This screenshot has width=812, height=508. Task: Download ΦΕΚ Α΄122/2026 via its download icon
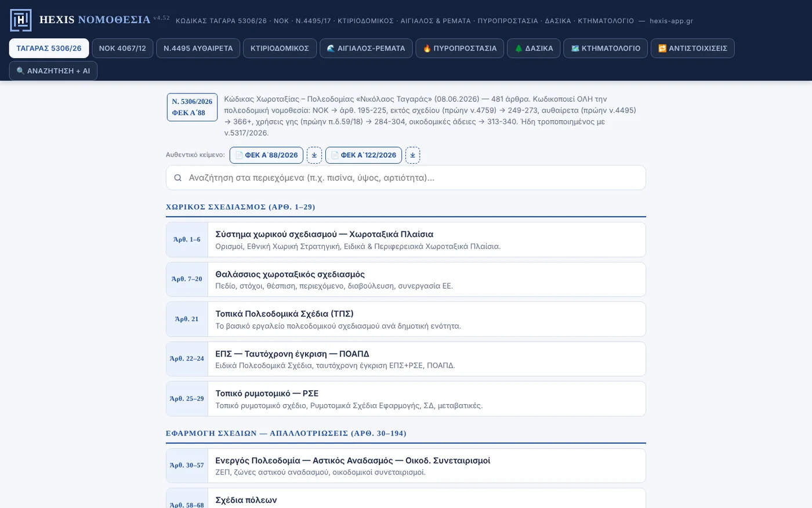(412, 155)
